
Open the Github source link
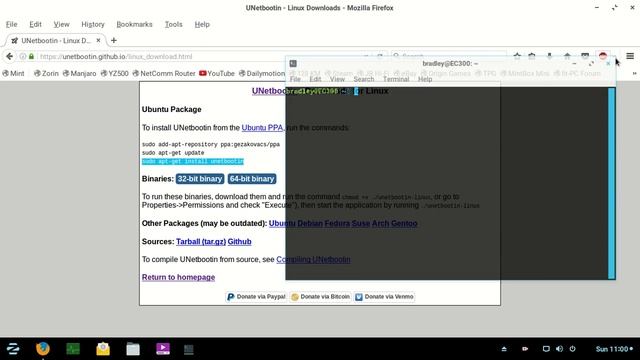pyautogui.click(x=240, y=242)
